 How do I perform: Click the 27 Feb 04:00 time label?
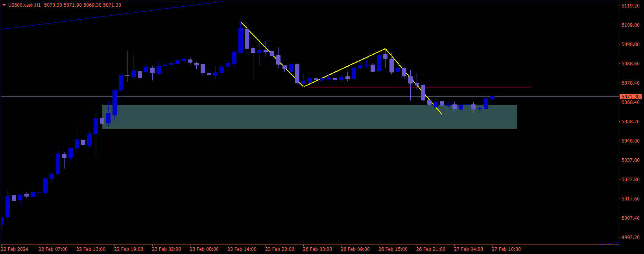point(469,249)
